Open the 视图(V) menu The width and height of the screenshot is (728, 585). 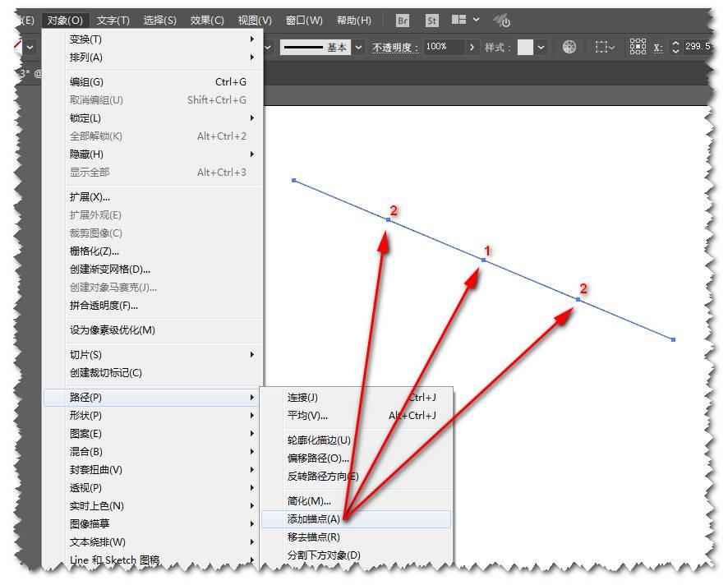pyautogui.click(x=255, y=21)
